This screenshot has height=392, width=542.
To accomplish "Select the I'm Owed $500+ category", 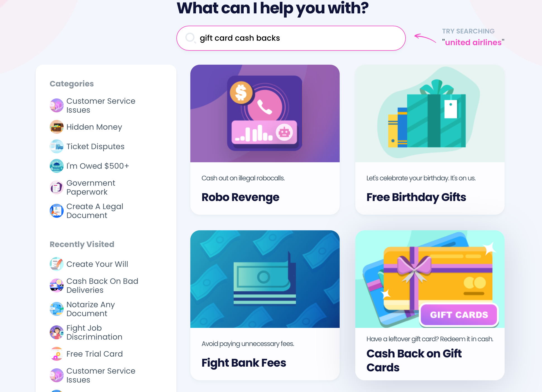I will [x=98, y=166].
